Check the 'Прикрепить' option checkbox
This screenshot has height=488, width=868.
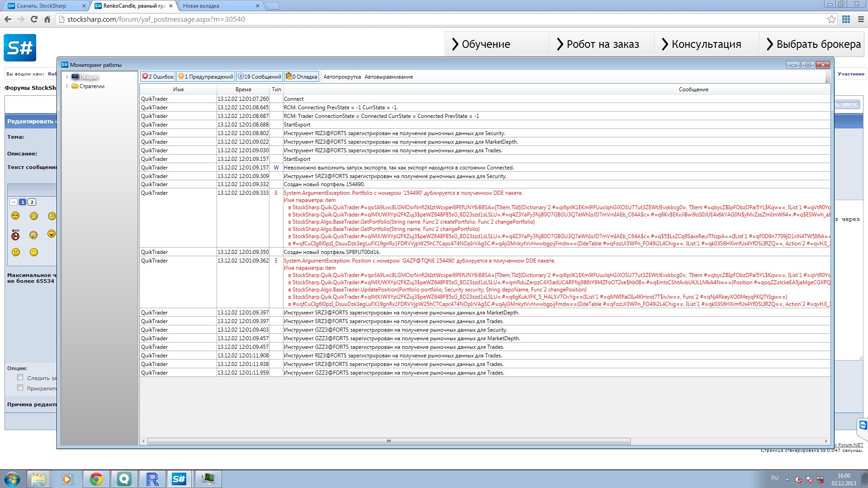(x=20, y=388)
